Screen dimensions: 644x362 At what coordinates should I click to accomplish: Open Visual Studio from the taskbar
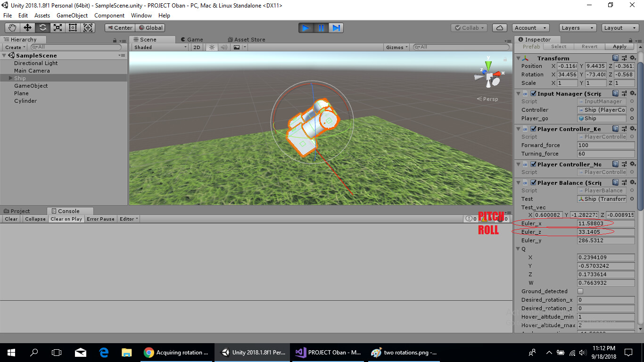pos(328,352)
